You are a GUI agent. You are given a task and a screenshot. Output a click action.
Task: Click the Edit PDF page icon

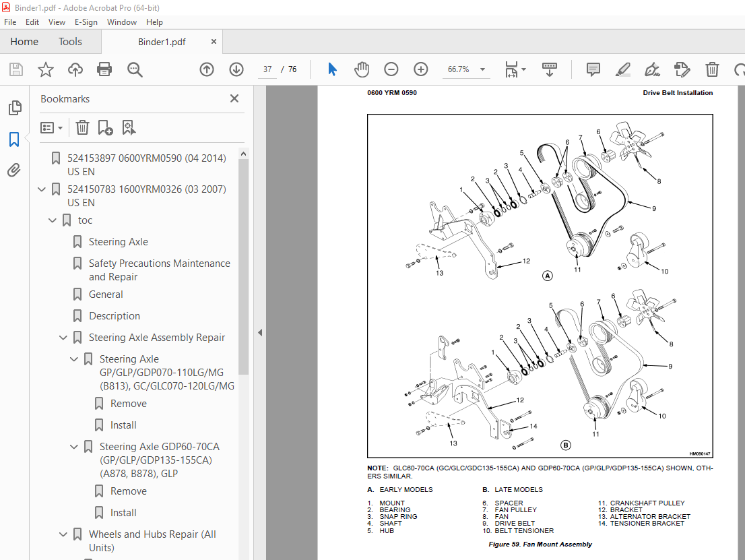(682, 69)
